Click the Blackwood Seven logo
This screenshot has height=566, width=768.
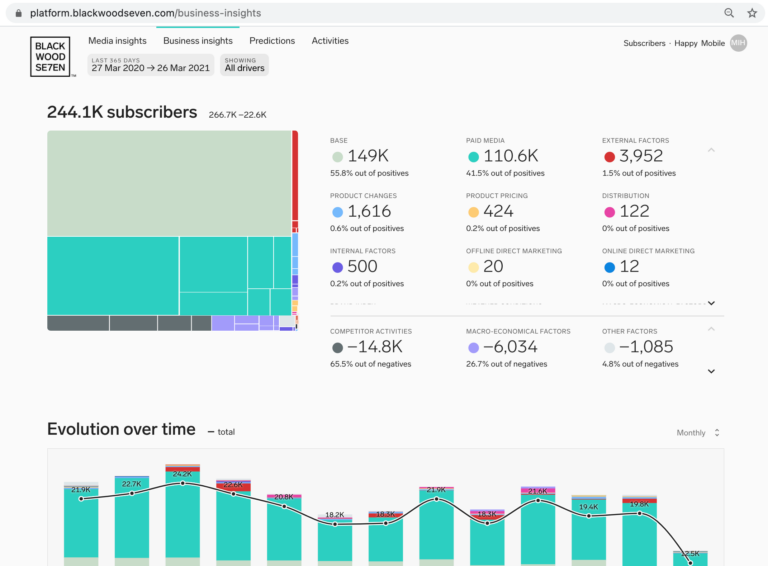click(50, 56)
